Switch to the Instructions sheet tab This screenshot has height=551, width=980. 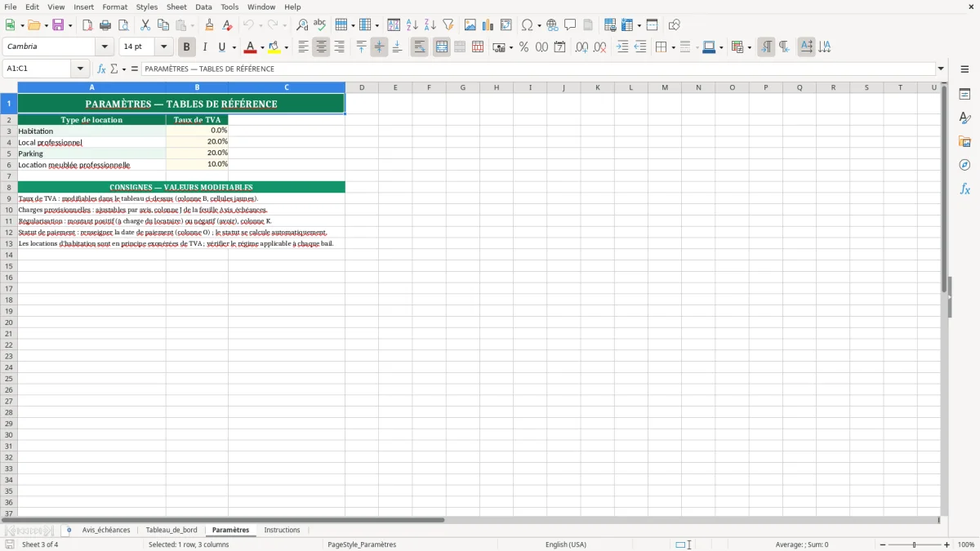(282, 530)
